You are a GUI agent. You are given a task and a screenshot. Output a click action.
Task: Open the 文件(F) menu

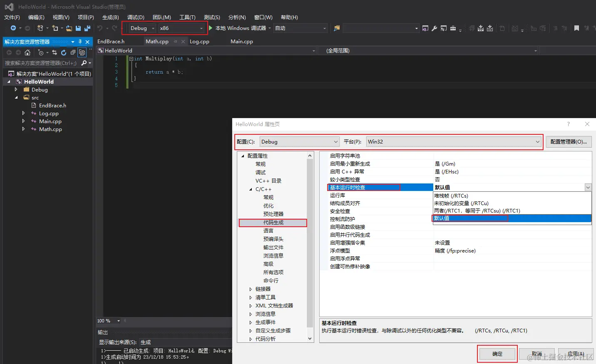12,17
